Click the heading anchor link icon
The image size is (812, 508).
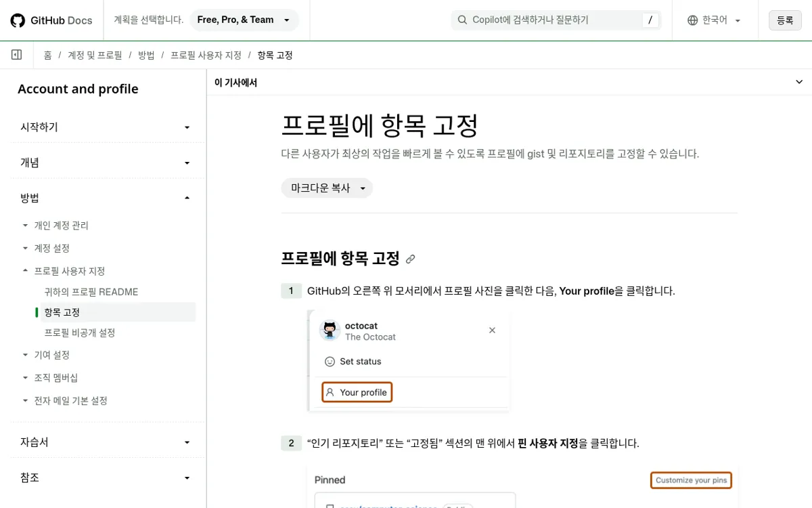tap(410, 259)
